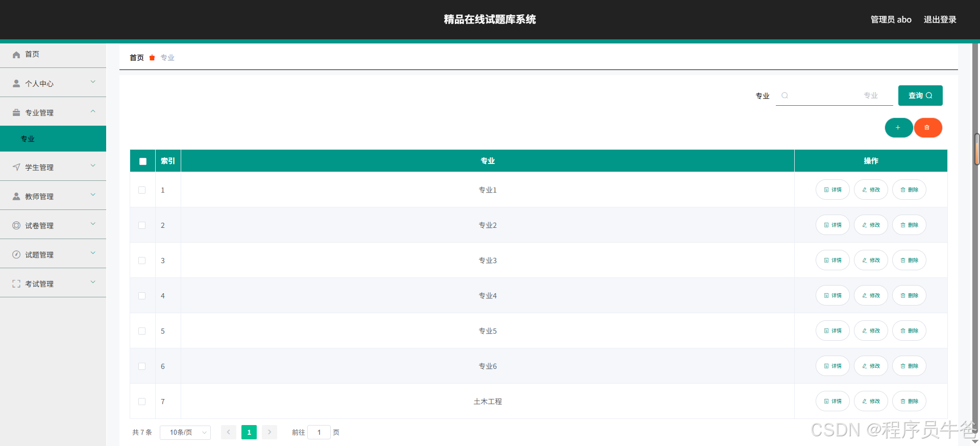This screenshot has width=980, height=446.
Task: Click the user icon beside 教师管理
Action: point(16,196)
